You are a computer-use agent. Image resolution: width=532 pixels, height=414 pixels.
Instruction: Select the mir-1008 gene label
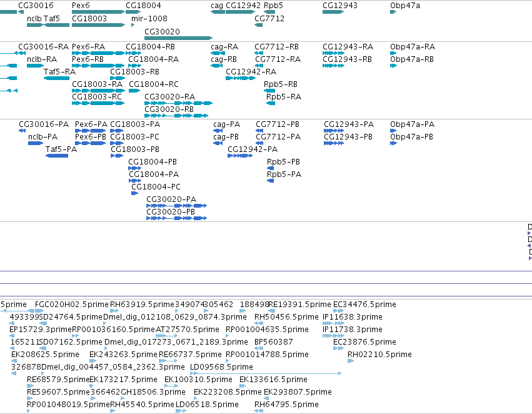pos(149,18)
